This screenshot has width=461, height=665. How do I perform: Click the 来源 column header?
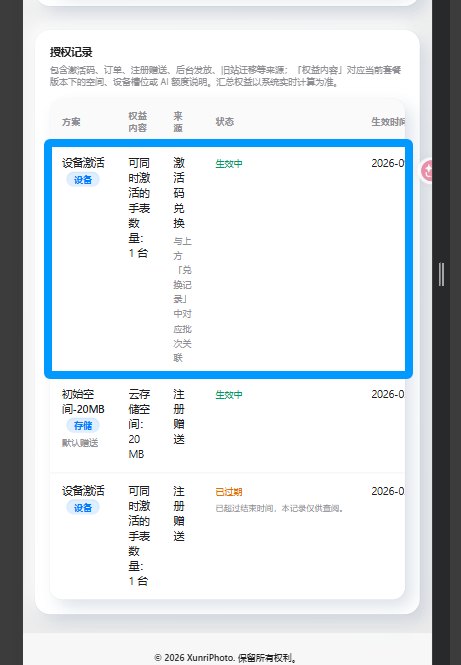178,122
